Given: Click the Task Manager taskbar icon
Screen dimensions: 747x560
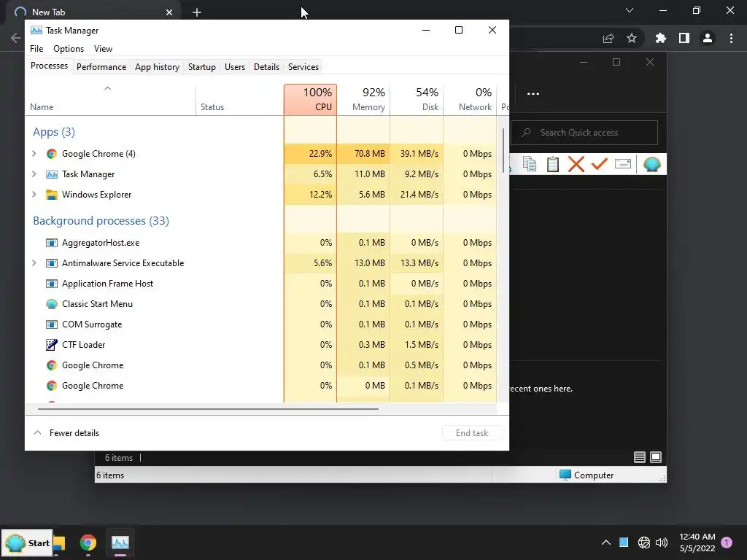Looking at the screenshot, I should (120, 542).
